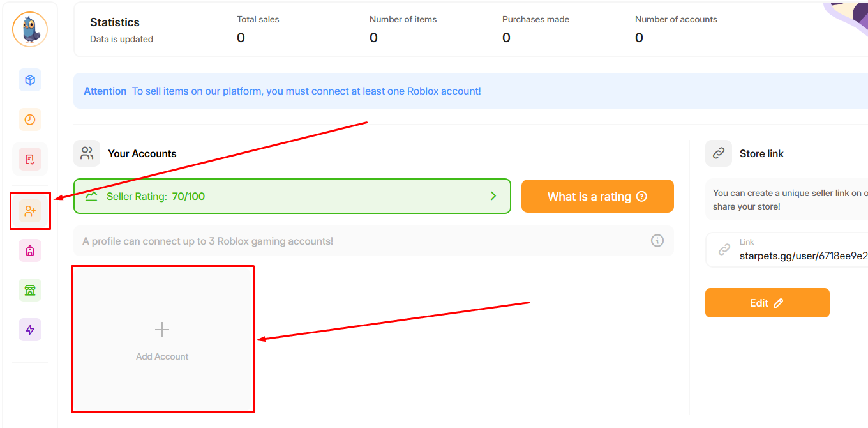Click the Seller Rating chart icon
Screen dimensions: 868x428
coord(91,196)
